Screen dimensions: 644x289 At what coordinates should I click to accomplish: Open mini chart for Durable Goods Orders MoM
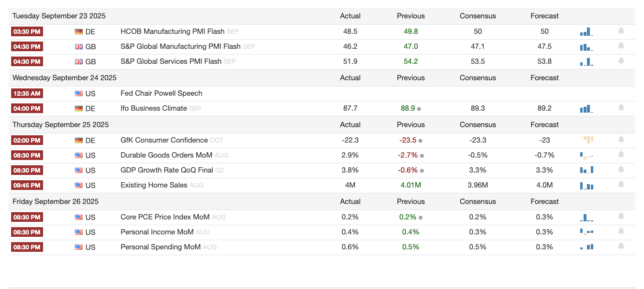(586, 156)
